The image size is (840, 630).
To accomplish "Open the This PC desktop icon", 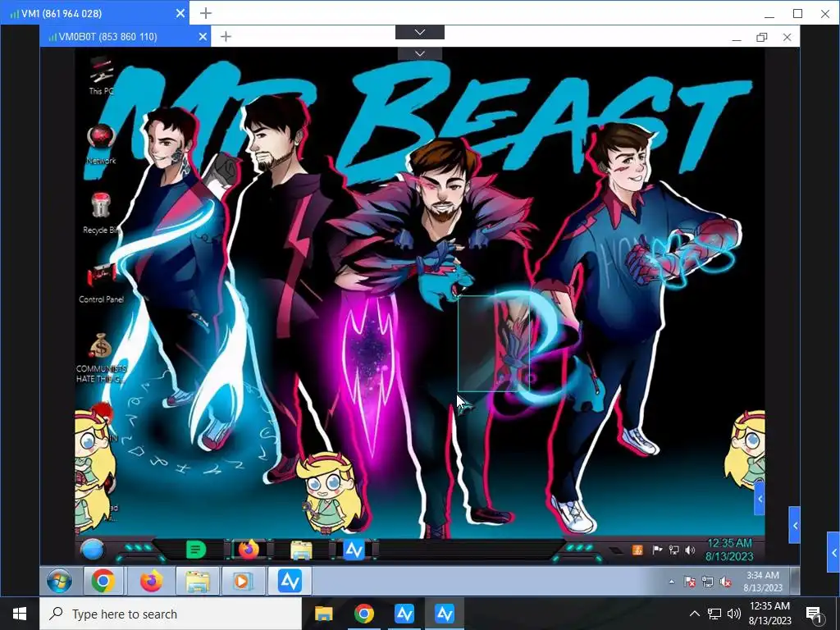I will pos(101,76).
